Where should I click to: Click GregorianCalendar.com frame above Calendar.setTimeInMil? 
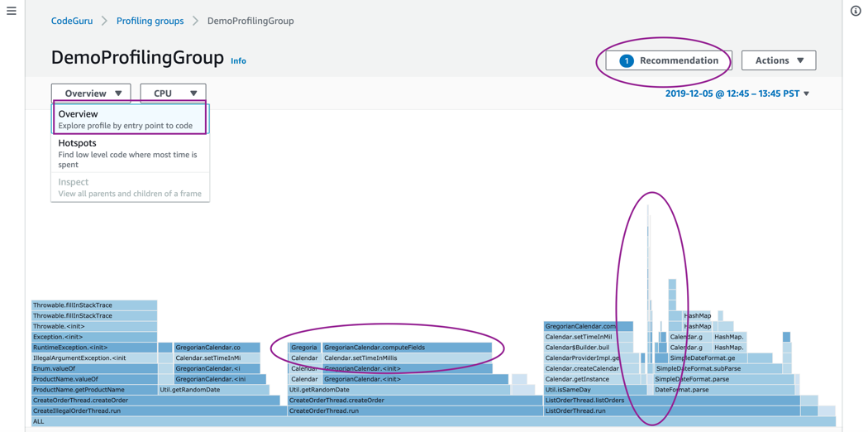[589, 327]
